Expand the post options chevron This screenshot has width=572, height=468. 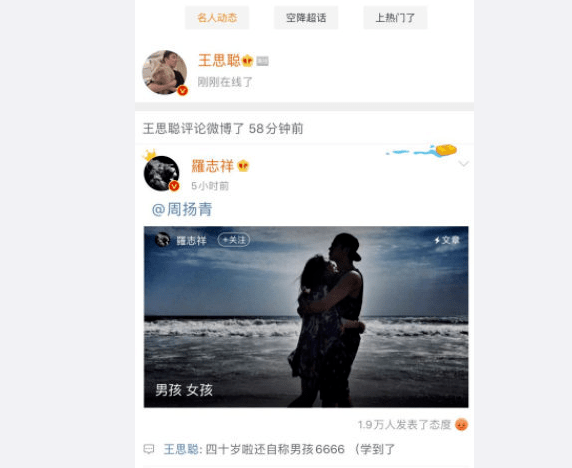(x=463, y=163)
